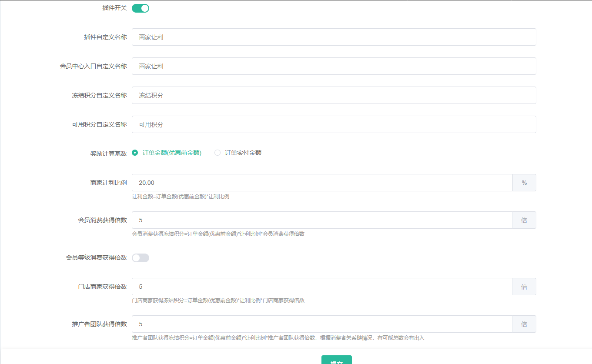Click the 推广者团队获得冻结积分 formula hint text
Viewport: 592px width, 364px height.
coord(278,338)
